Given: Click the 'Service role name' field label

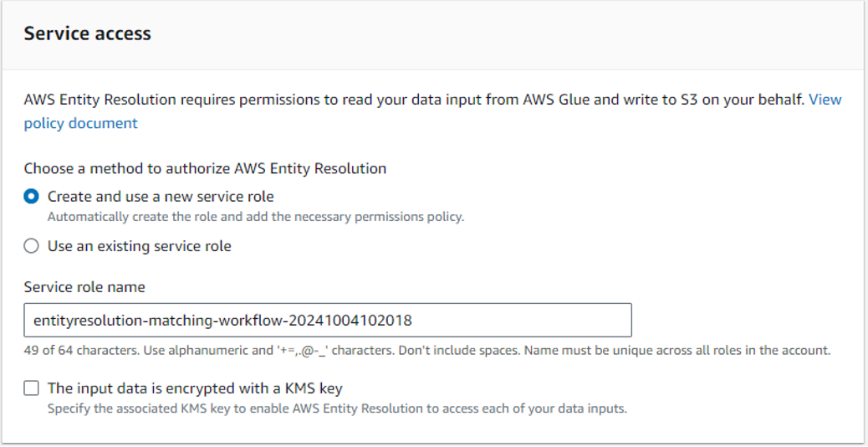Looking at the screenshot, I should 84,287.
